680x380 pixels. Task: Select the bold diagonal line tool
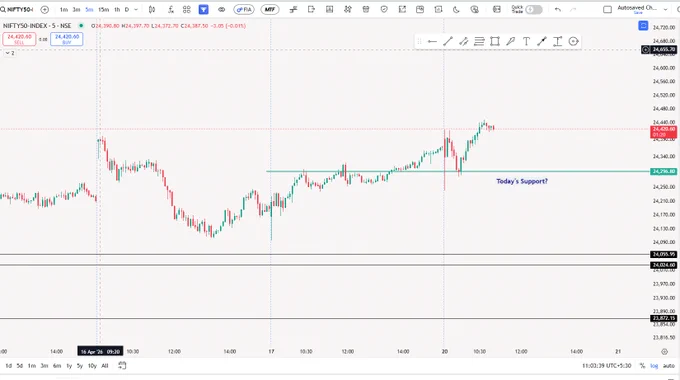point(542,41)
